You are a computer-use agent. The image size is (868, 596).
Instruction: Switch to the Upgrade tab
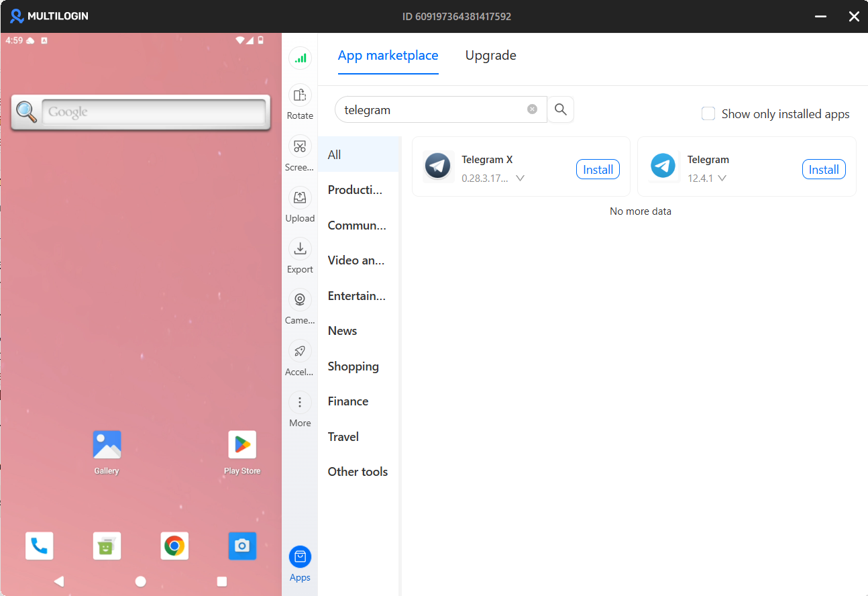pos(490,56)
